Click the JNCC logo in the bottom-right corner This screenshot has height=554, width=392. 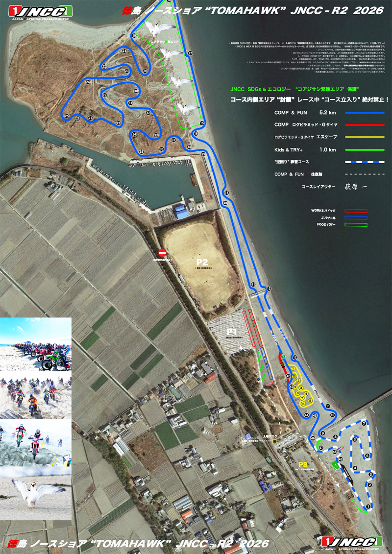(352, 542)
